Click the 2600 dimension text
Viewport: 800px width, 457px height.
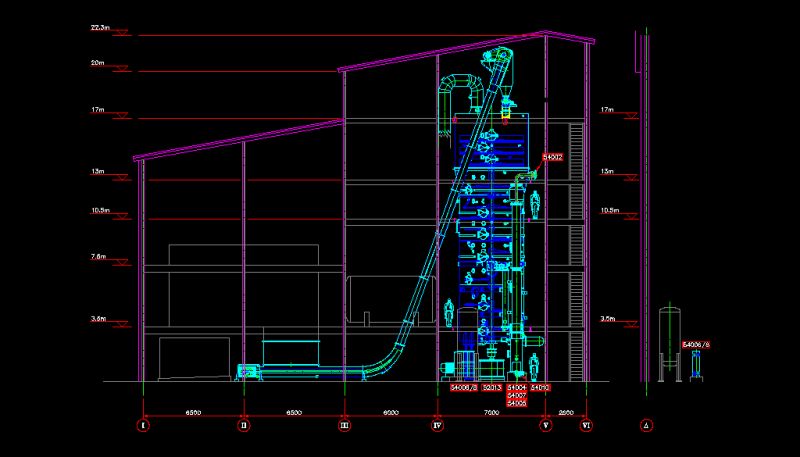pyautogui.click(x=566, y=412)
